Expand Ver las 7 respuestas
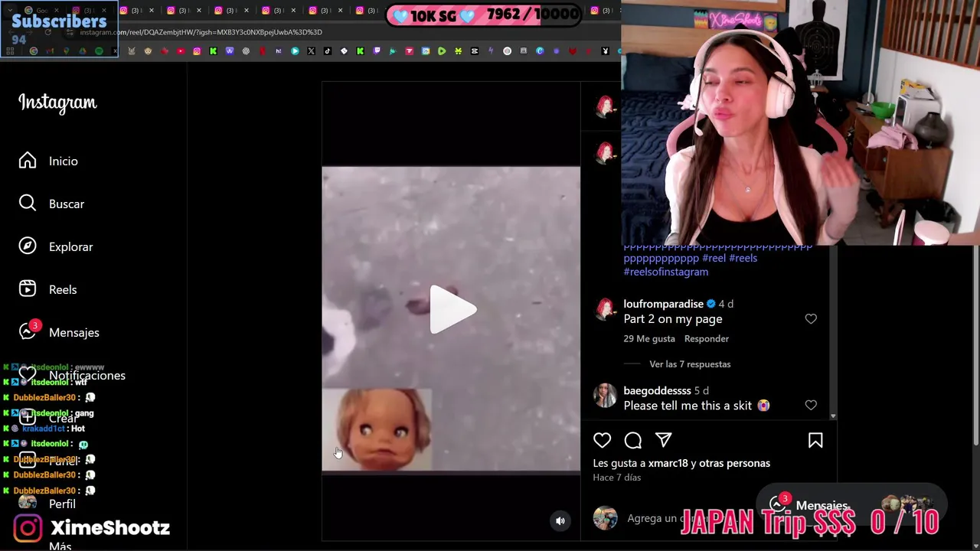 pos(690,364)
